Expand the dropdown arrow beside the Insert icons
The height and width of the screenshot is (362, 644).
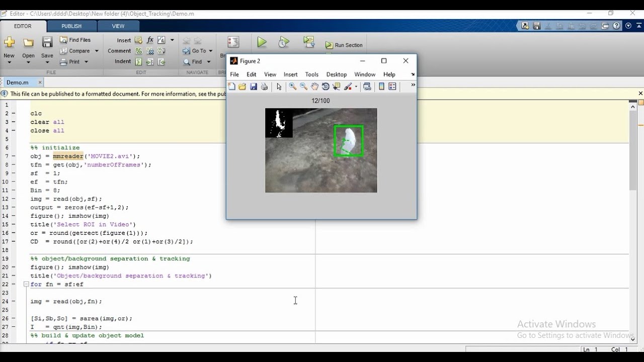172,40
